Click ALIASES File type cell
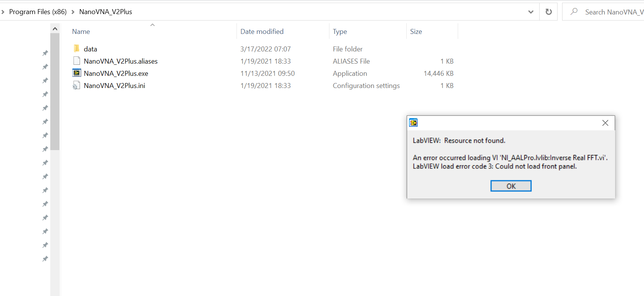This screenshot has height=296, width=644. click(x=351, y=61)
